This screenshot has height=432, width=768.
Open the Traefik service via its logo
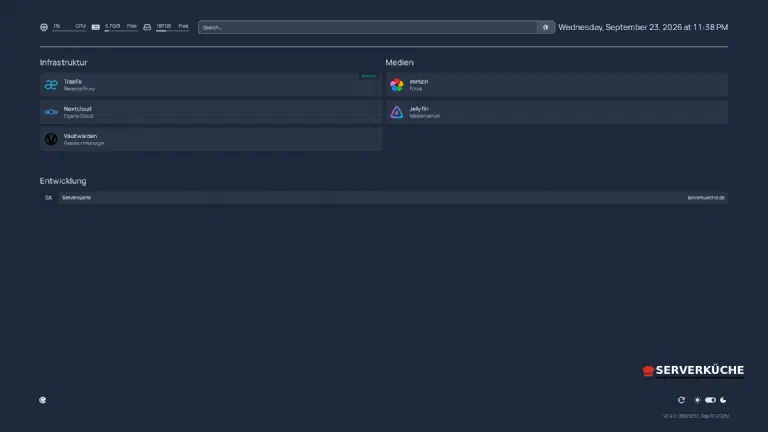point(51,85)
